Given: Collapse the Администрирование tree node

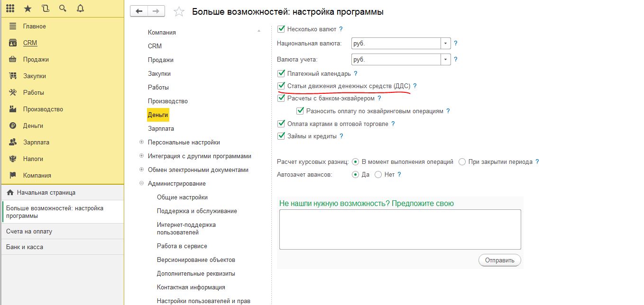Looking at the screenshot, I should tap(142, 183).
